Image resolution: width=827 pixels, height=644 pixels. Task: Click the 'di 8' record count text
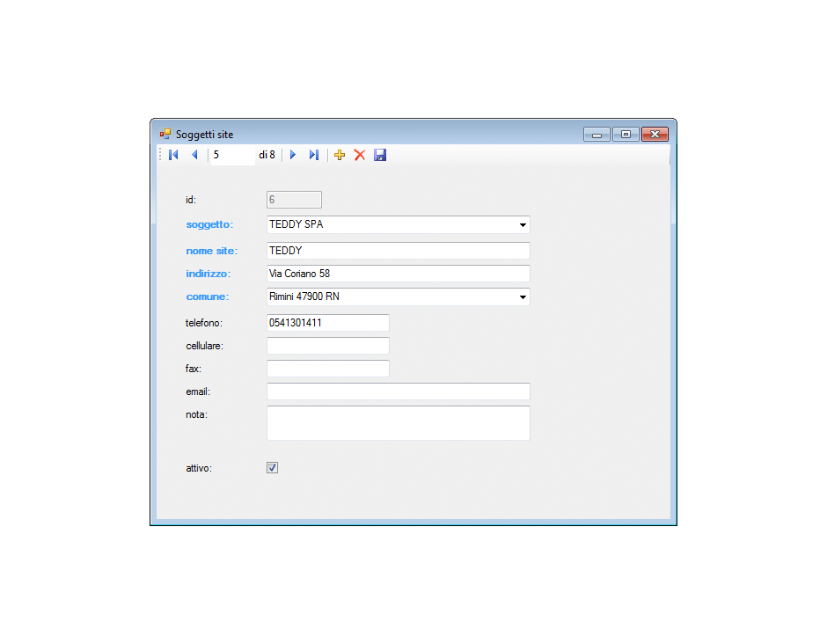click(267, 155)
